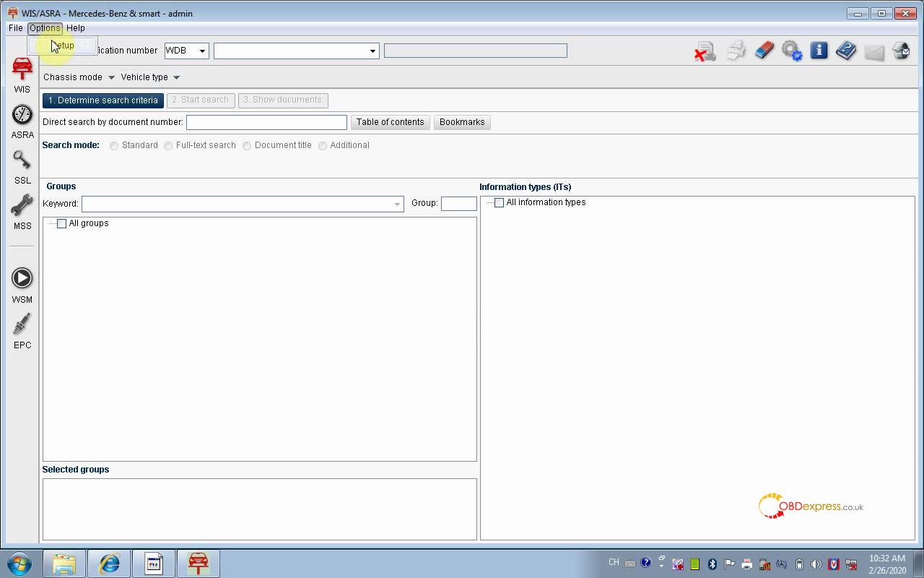The width and height of the screenshot is (924, 578).
Task: Click the WIS/ASRA taskbar app icon
Action: click(x=198, y=564)
